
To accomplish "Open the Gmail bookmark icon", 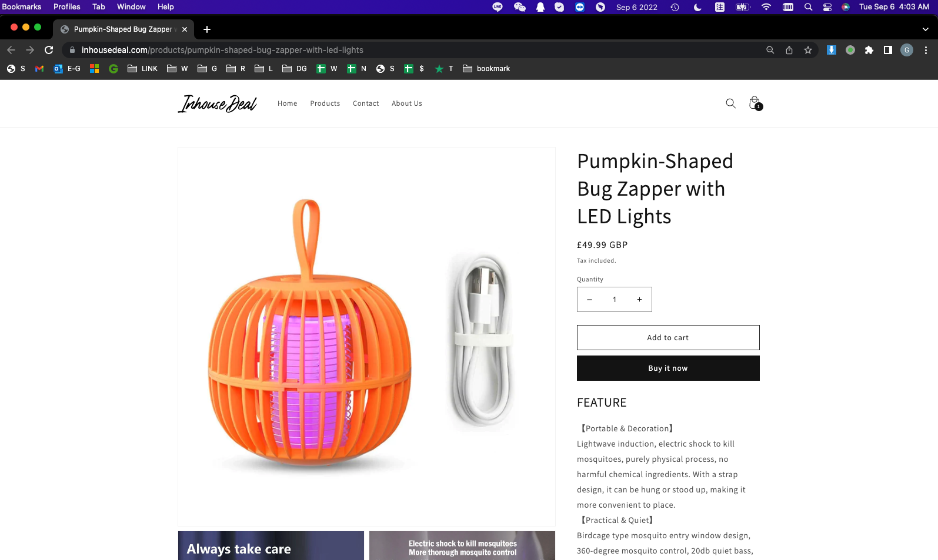I will coord(39,69).
